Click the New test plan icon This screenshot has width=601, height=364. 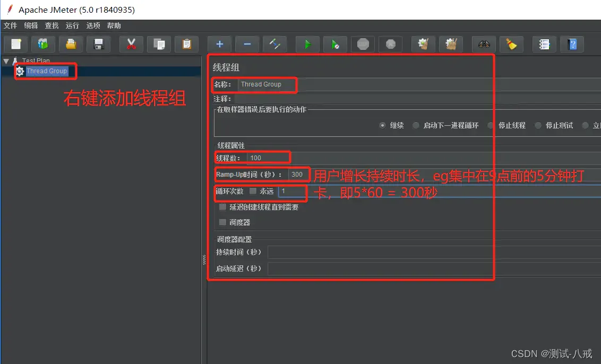pyautogui.click(x=16, y=45)
